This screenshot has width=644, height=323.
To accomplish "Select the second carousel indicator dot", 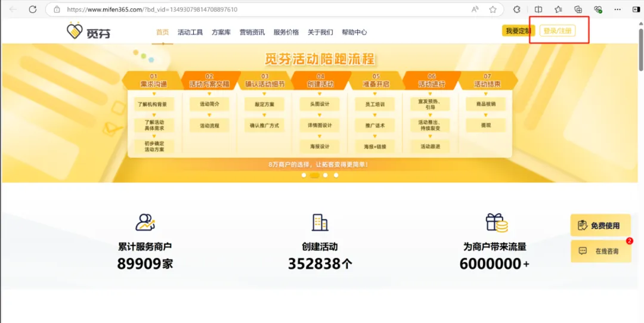I will 314,175.
